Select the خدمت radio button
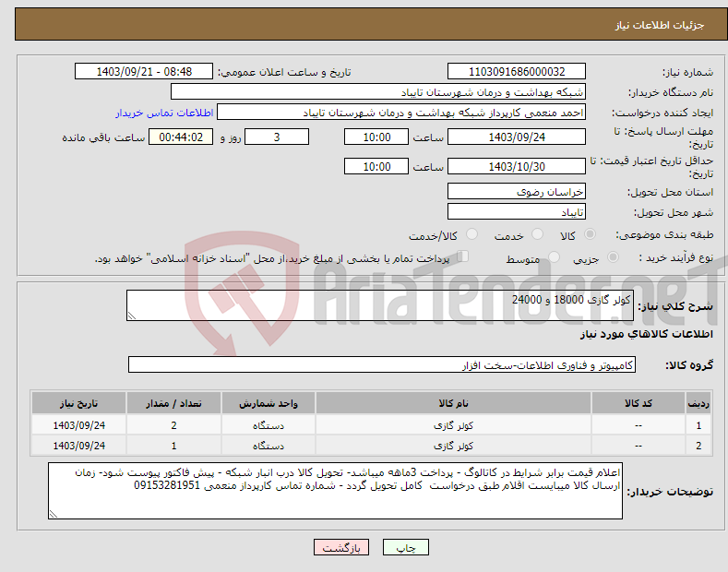 coord(537,234)
